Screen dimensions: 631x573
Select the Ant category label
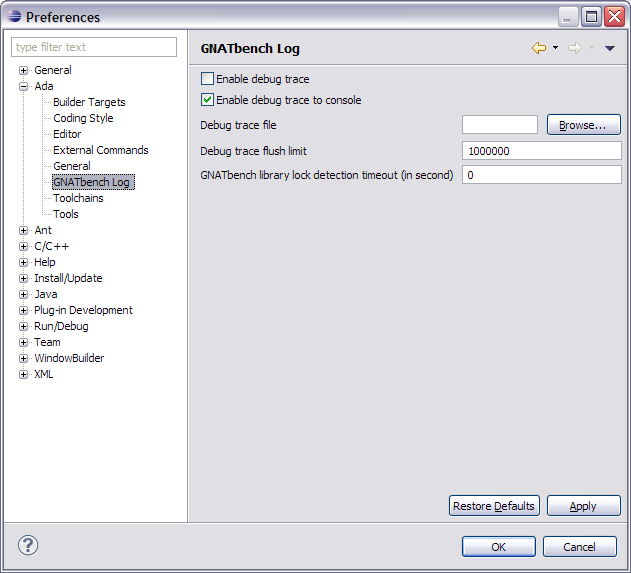pos(43,230)
